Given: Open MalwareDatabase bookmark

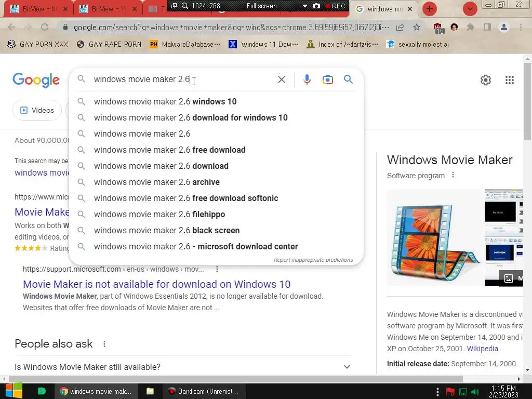Looking at the screenshot, I should pyautogui.click(x=185, y=45).
